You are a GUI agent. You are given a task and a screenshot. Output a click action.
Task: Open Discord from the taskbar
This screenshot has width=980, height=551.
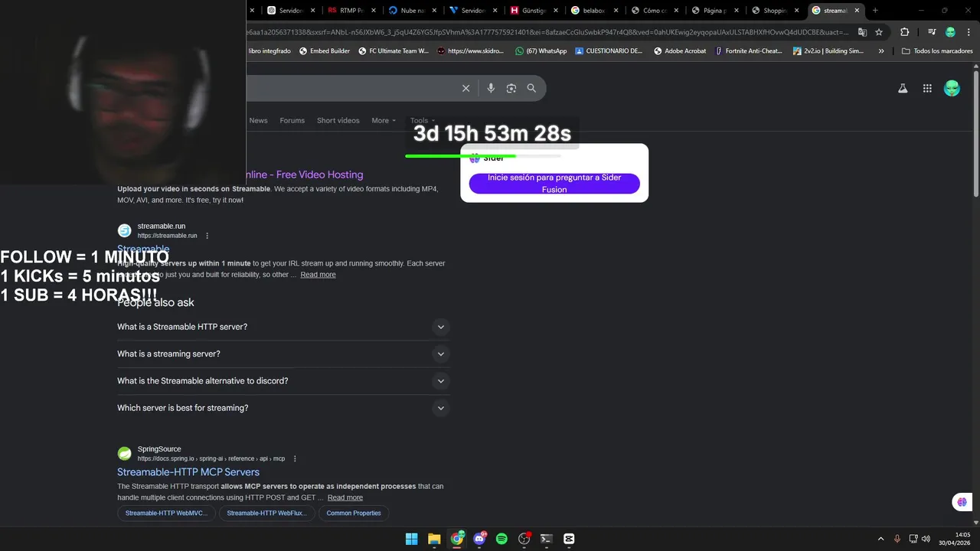point(479,539)
